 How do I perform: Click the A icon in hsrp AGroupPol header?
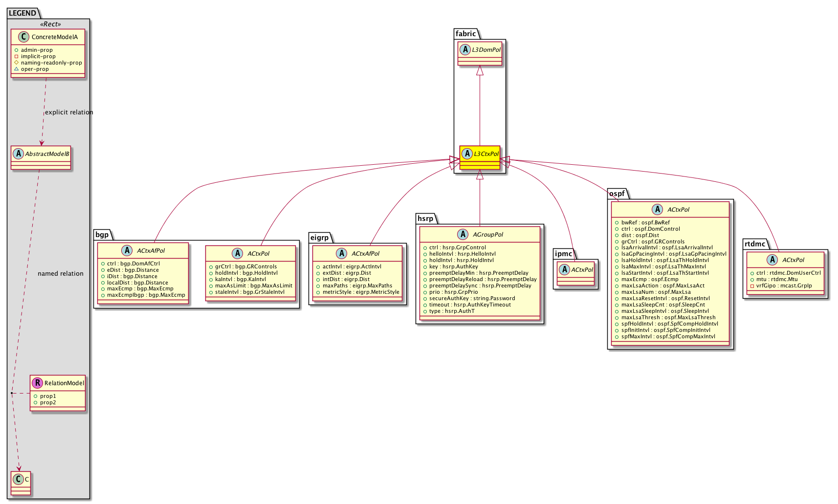[463, 235]
